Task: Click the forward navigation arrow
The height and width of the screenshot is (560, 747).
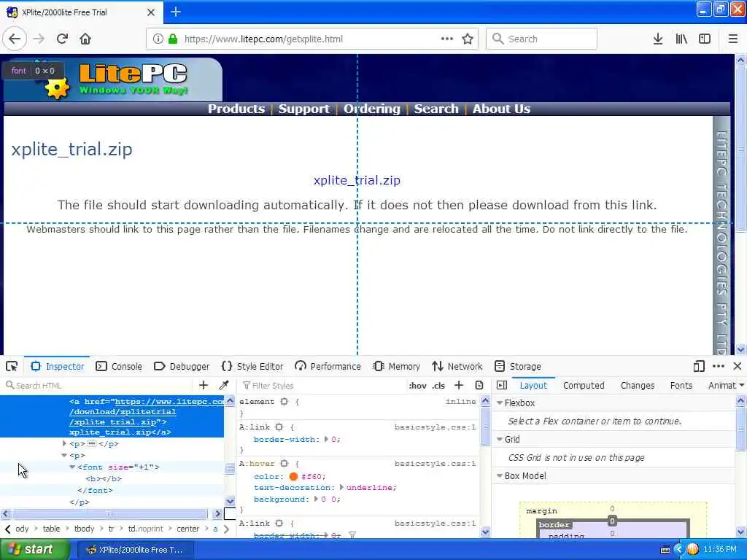Action: pos(39,39)
